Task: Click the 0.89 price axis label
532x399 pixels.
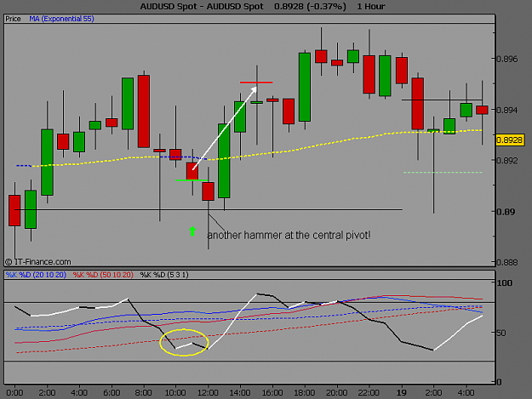Action: 506,212
